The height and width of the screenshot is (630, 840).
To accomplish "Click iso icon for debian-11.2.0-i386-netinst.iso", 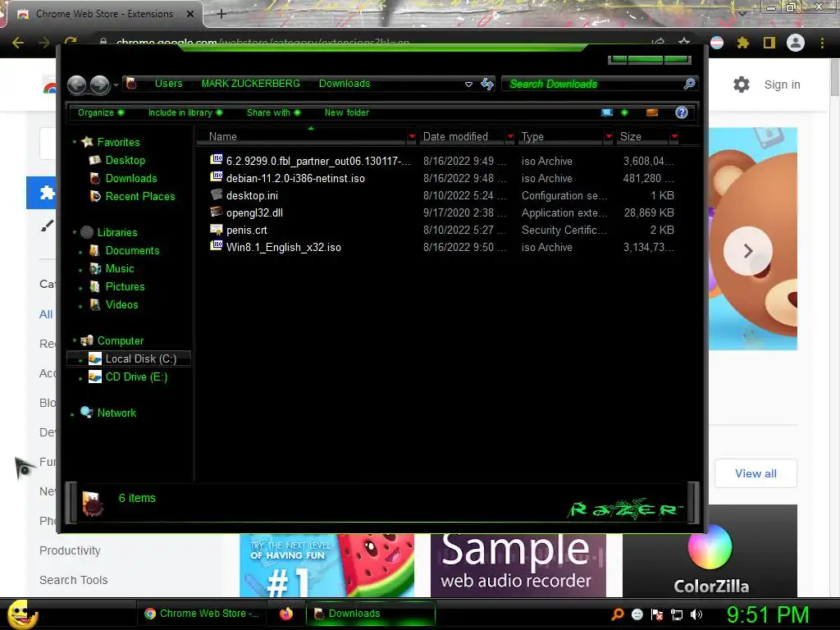I will [x=217, y=177].
